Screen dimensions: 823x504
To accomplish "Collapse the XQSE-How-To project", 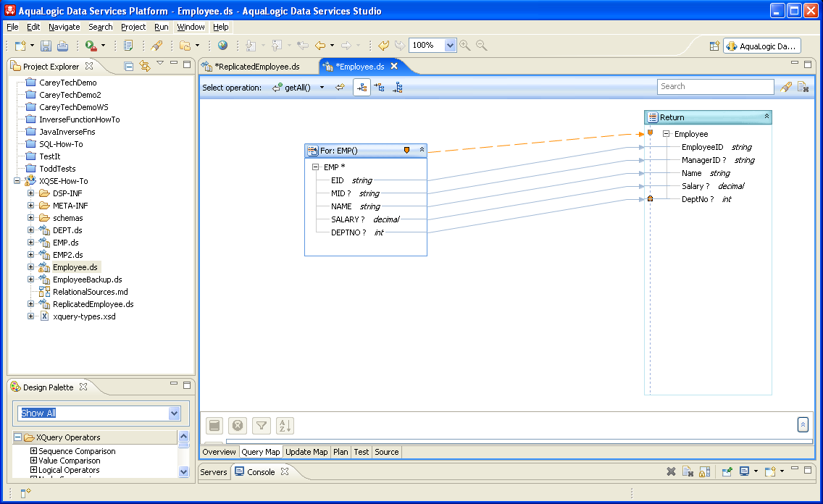I will click(x=17, y=181).
